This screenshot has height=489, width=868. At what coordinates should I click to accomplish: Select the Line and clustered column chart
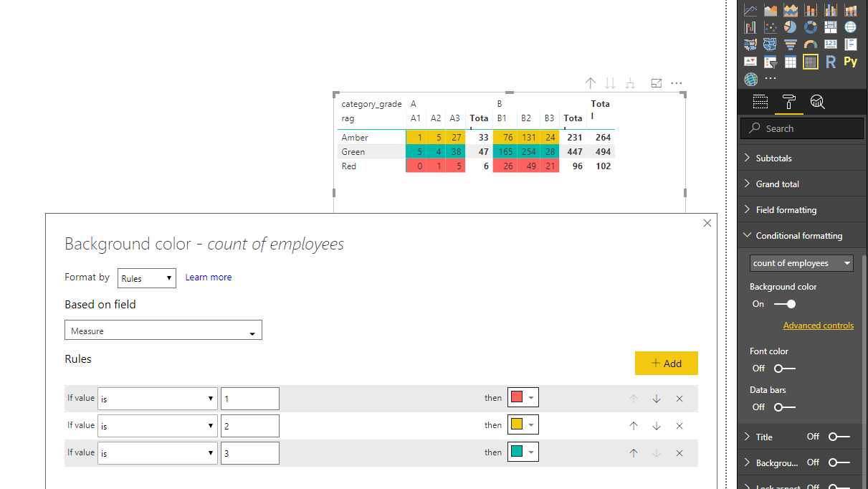click(x=831, y=10)
